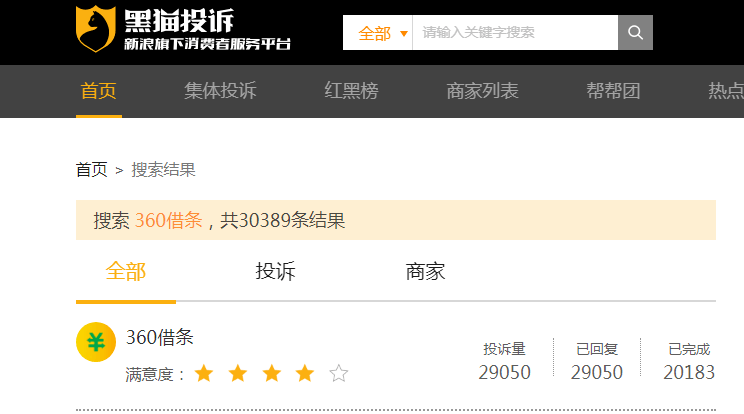Select the 全部 results tab

[x=126, y=272]
